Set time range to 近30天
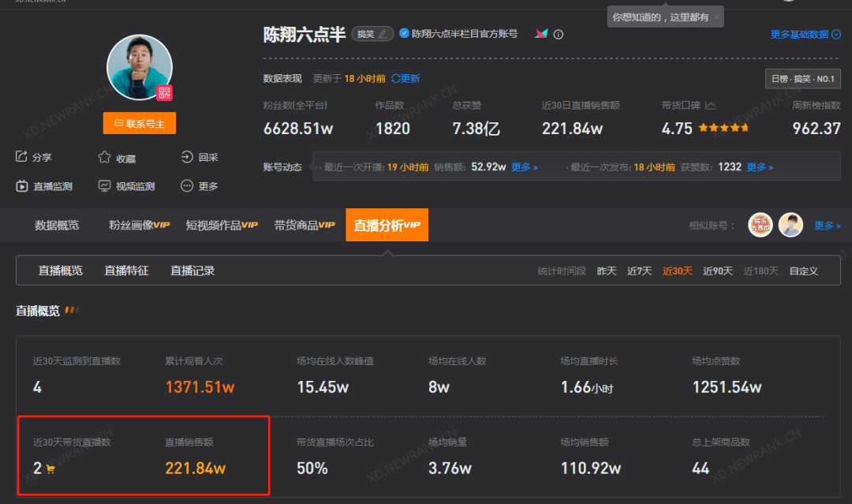 point(678,271)
